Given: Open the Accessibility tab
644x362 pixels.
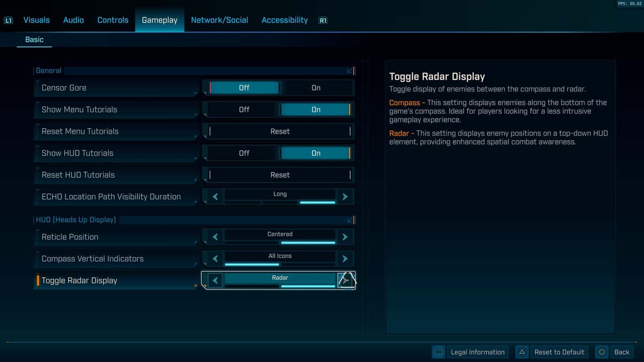Looking at the screenshot, I should (x=284, y=20).
